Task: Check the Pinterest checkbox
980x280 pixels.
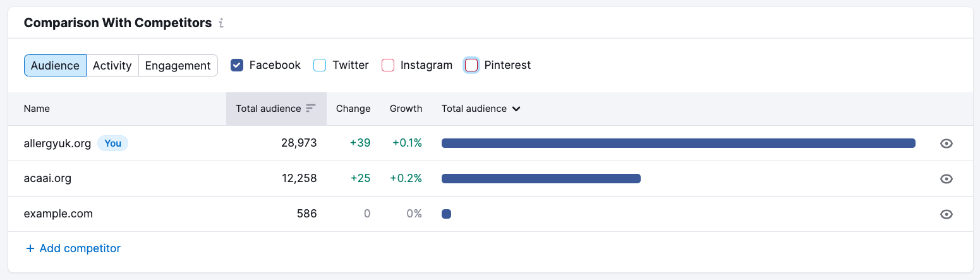Action: point(471,65)
